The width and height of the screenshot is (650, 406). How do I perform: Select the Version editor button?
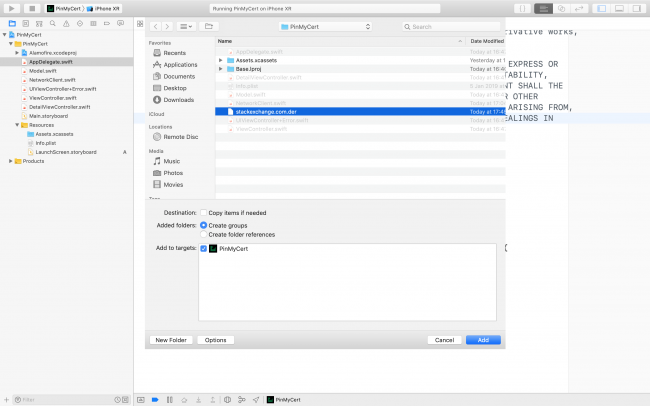click(x=579, y=8)
